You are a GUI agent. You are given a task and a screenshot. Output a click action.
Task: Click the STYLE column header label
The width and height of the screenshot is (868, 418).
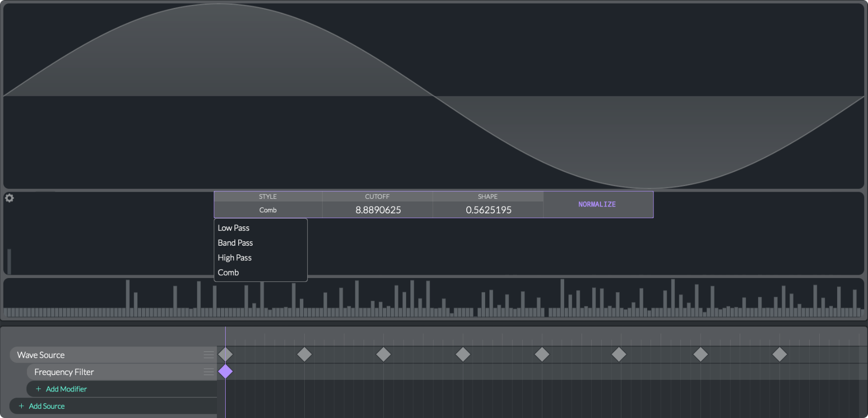(x=268, y=197)
